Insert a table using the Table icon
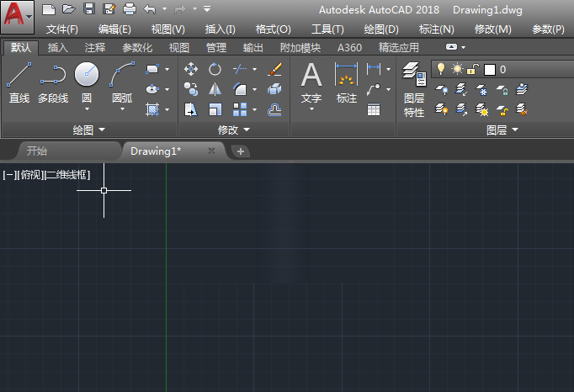This screenshot has width=574, height=392. [374, 109]
